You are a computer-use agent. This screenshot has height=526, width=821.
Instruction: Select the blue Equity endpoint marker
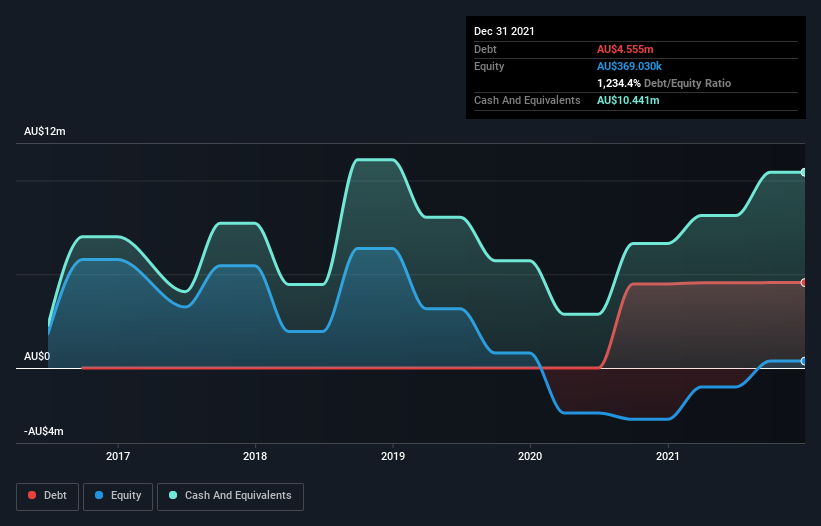click(x=804, y=361)
